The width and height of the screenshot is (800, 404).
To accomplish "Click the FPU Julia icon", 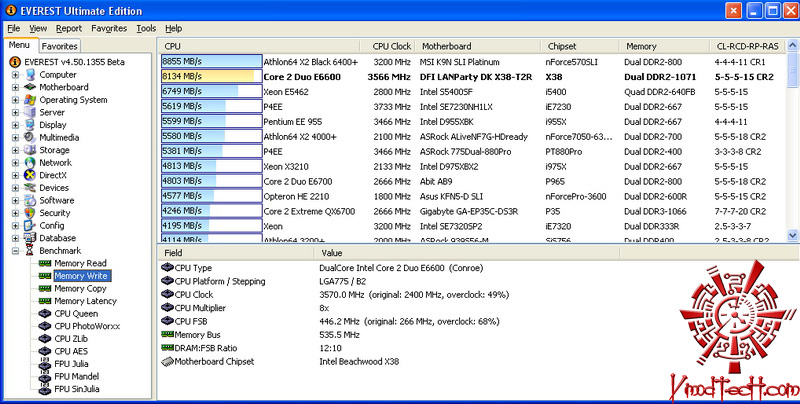I will click(45, 364).
